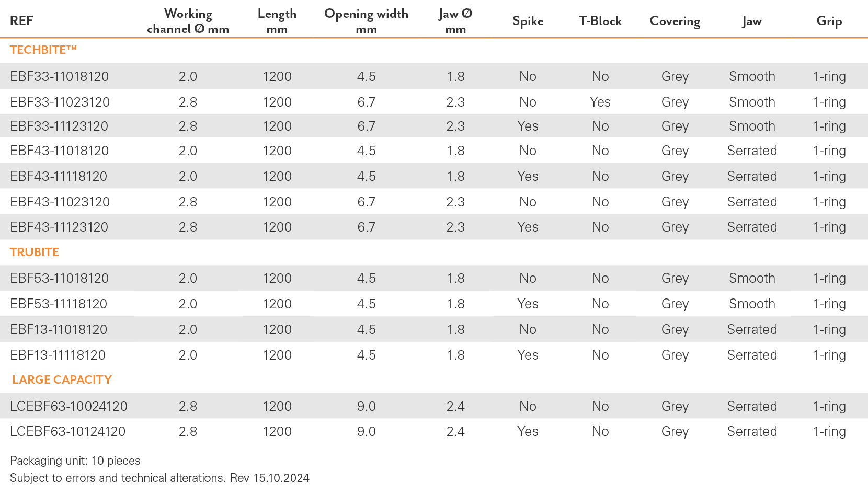Select the Grip column header
This screenshot has width=868, height=495.
(829, 21)
